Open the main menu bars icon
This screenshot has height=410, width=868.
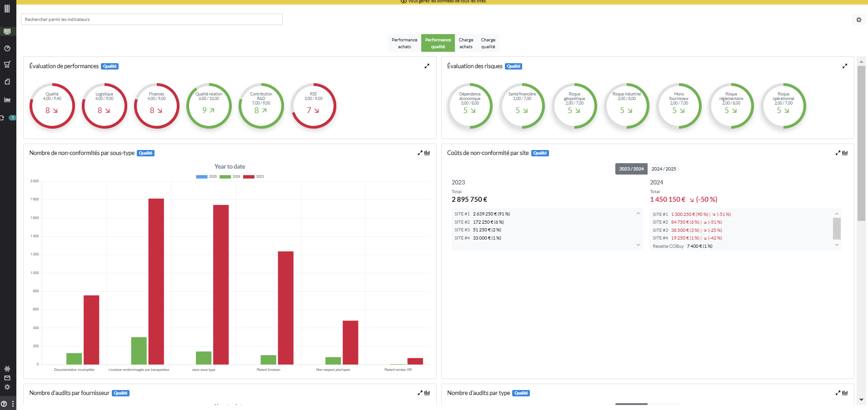[x=7, y=9]
